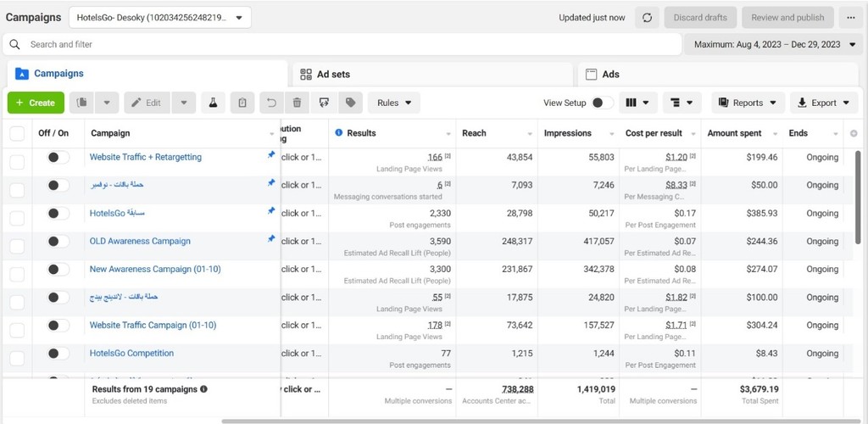
Task: Click pin icon on OLD Awareness Campaign row
Action: click(x=270, y=239)
